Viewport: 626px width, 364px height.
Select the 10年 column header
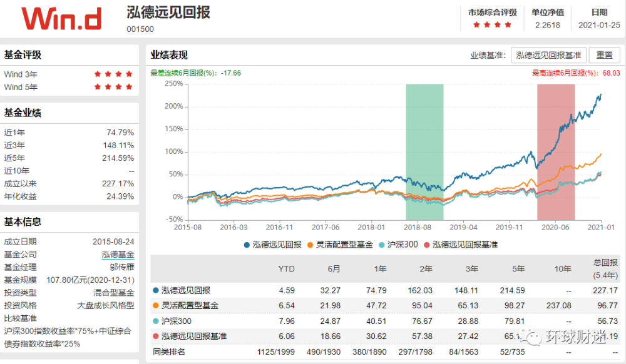coord(563,269)
